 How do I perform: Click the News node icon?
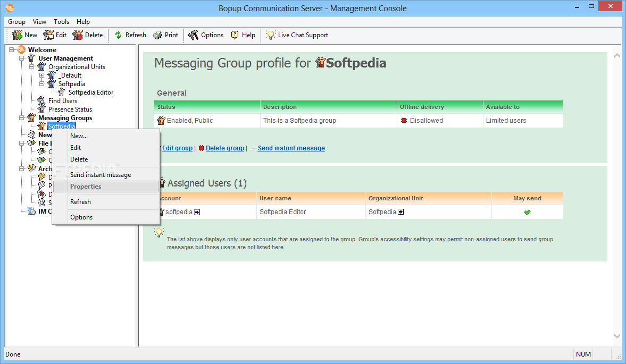[x=31, y=135]
